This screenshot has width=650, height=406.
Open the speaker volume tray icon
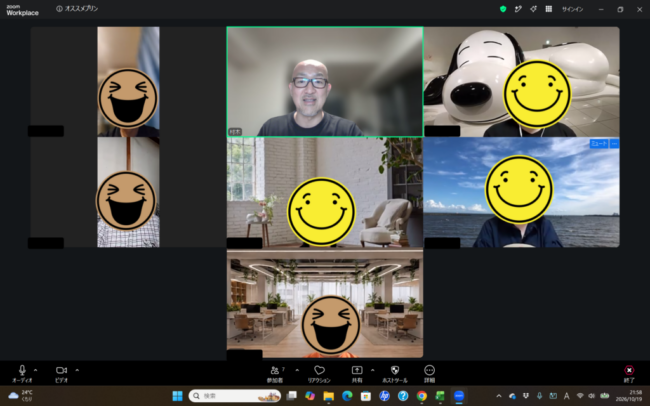coord(592,396)
